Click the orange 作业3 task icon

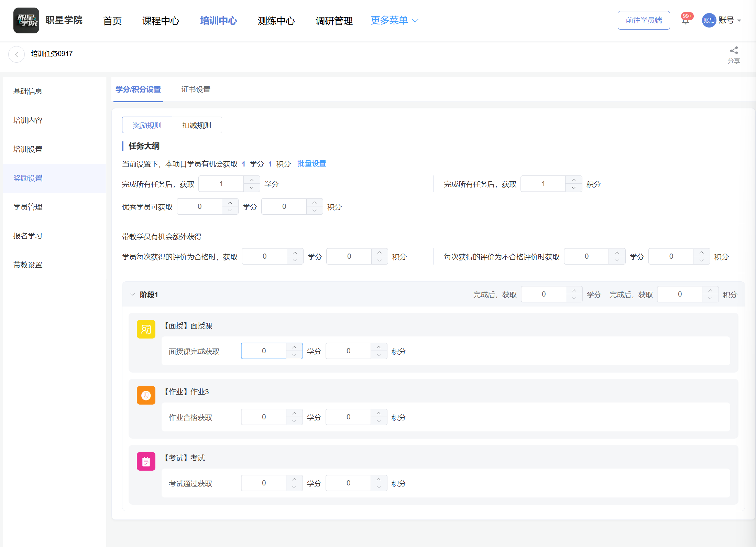coord(146,395)
